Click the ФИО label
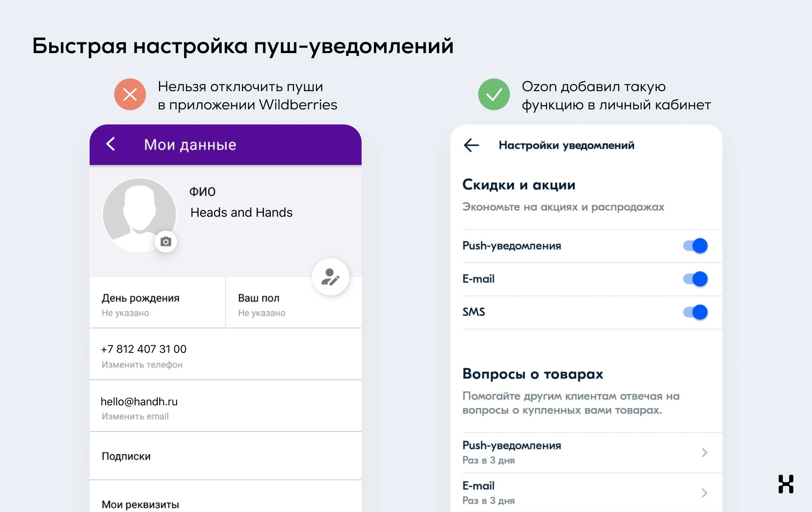812x512 pixels. point(202,192)
